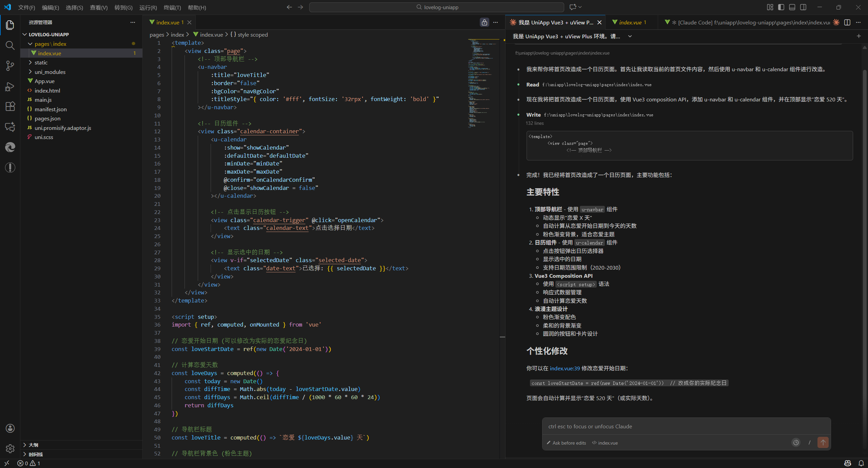Open the Search view in activity bar
The image size is (868, 468).
[10, 45]
